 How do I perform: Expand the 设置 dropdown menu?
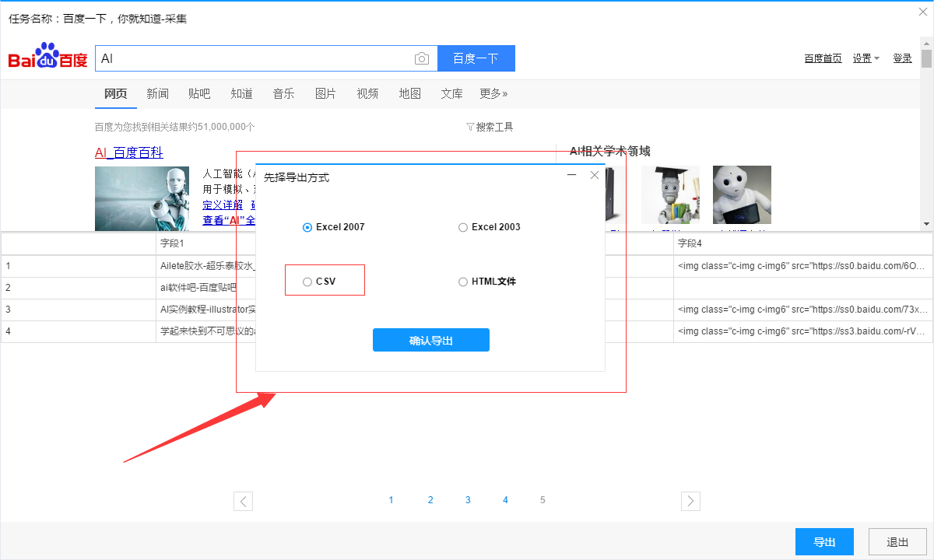tap(866, 58)
